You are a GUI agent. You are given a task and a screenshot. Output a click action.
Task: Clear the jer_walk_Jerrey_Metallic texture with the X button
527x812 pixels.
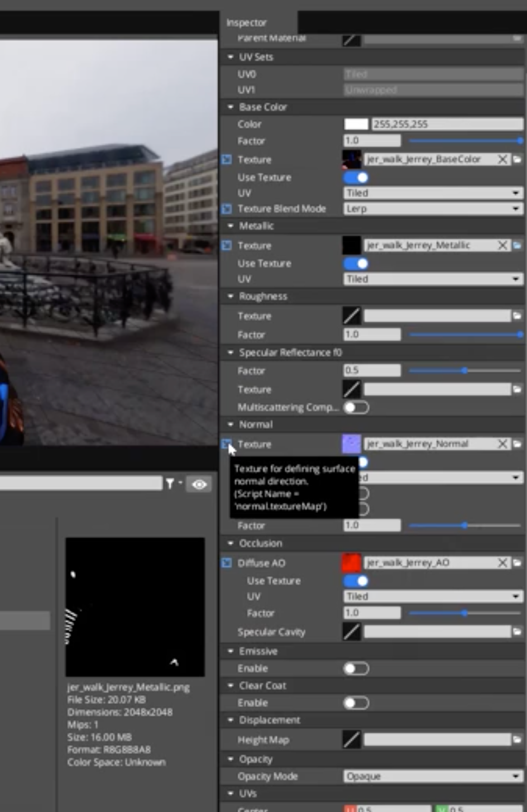pos(502,245)
